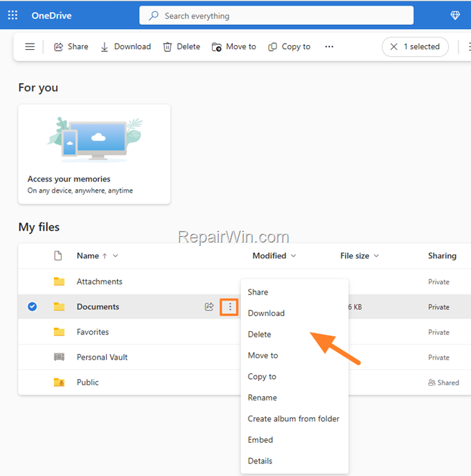Open the Favorites folder
This screenshot has width=471, height=476.
pyautogui.click(x=93, y=332)
